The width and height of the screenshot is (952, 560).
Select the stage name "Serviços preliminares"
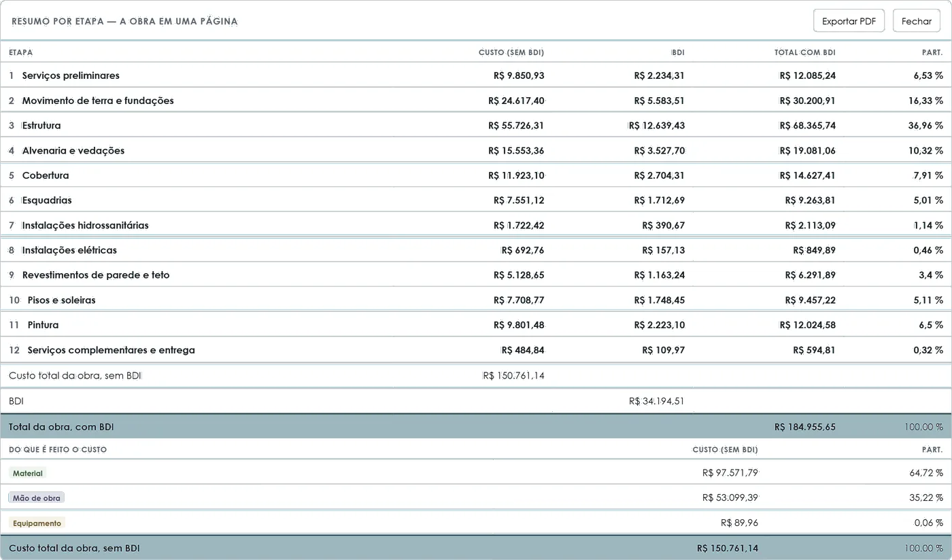point(71,75)
